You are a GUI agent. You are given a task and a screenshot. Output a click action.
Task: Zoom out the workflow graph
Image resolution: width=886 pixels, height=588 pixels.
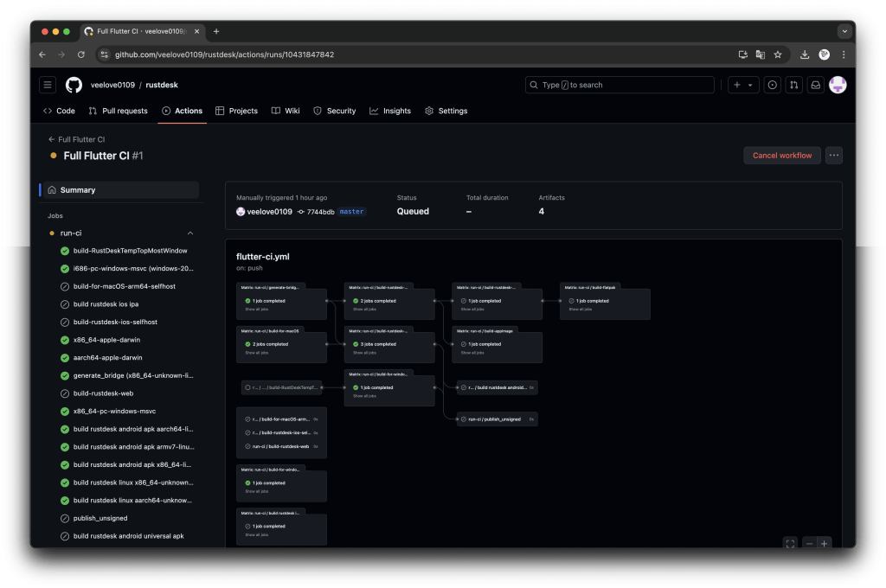click(x=809, y=543)
